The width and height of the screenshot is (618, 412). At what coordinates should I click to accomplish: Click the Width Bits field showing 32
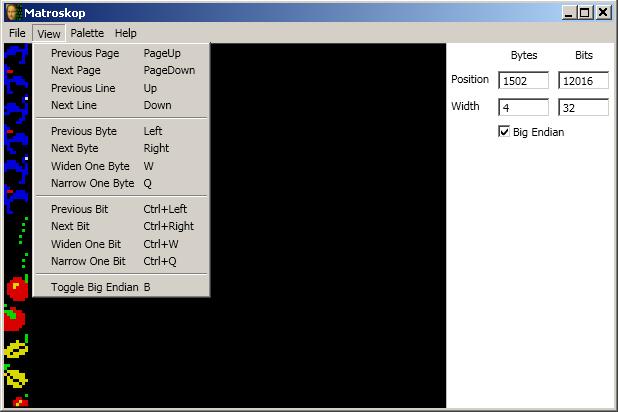(583, 108)
